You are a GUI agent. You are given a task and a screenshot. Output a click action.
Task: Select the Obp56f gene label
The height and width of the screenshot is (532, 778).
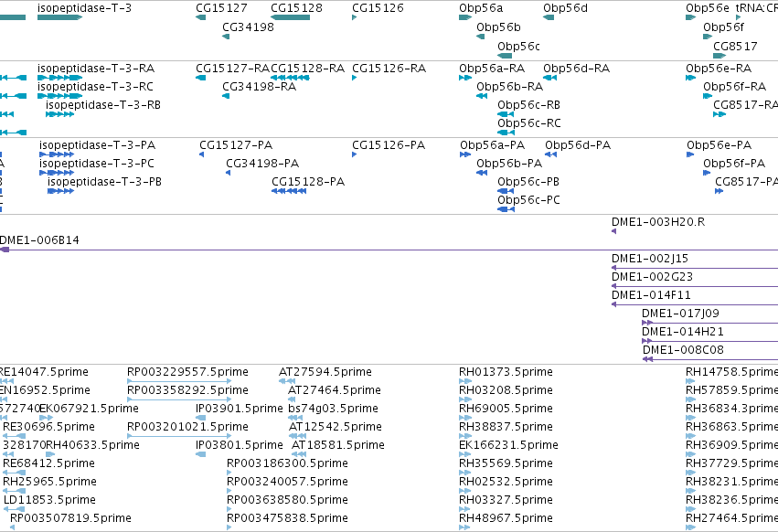coord(723,27)
